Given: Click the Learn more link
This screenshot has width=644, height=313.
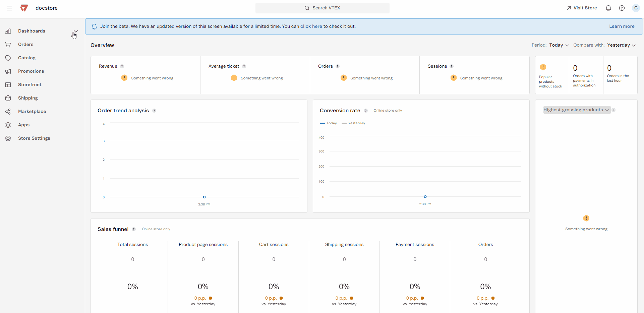Looking at the screenshot, I should [622, 26].
